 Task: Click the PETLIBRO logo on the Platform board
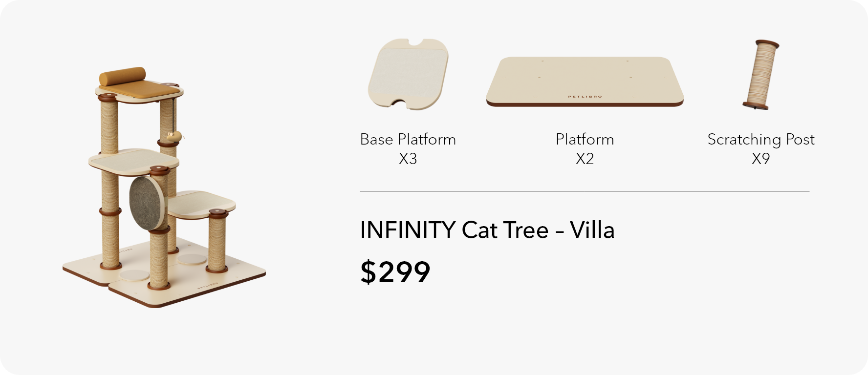coord(585,97)
